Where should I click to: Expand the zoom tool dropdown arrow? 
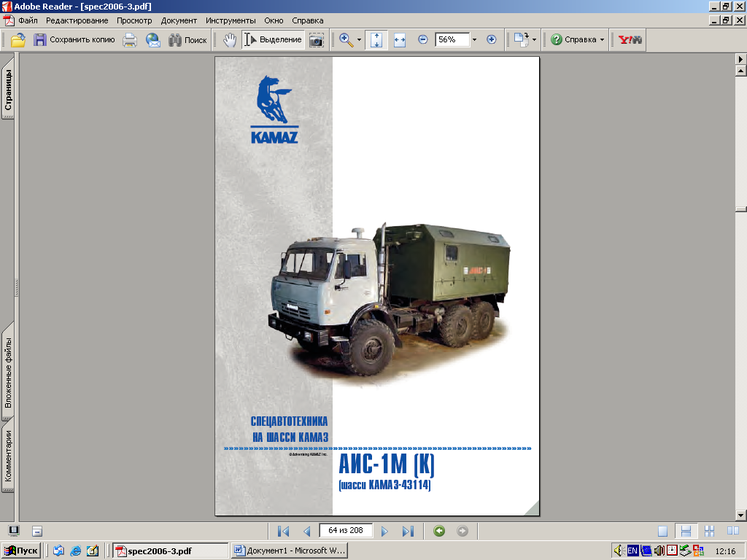(359, 40)
